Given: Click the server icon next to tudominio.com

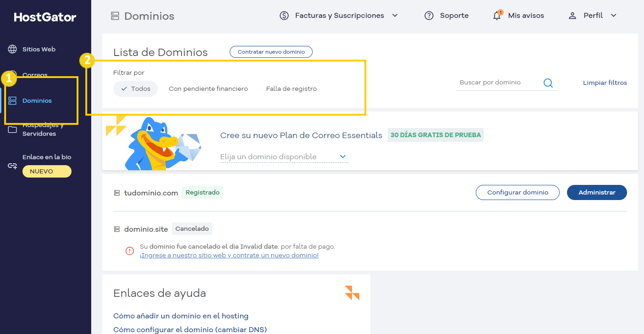Looking at the screenshot, I should point(117,193).
